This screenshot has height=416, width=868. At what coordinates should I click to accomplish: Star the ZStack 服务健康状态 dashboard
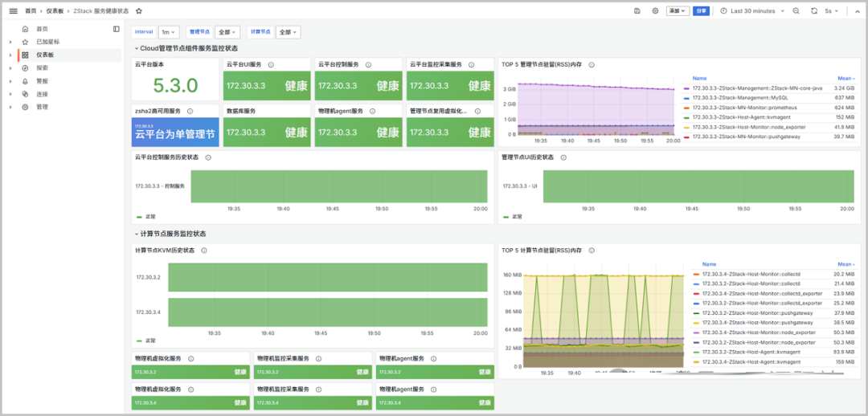click(139, 11)
